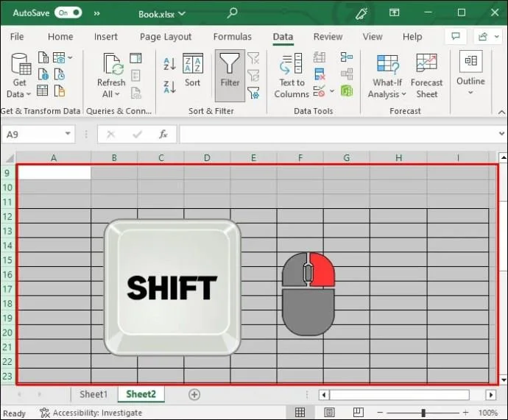
Task: Open the Formulas ribbon tab
Action: pyautogui.click(x=232, y=37)
